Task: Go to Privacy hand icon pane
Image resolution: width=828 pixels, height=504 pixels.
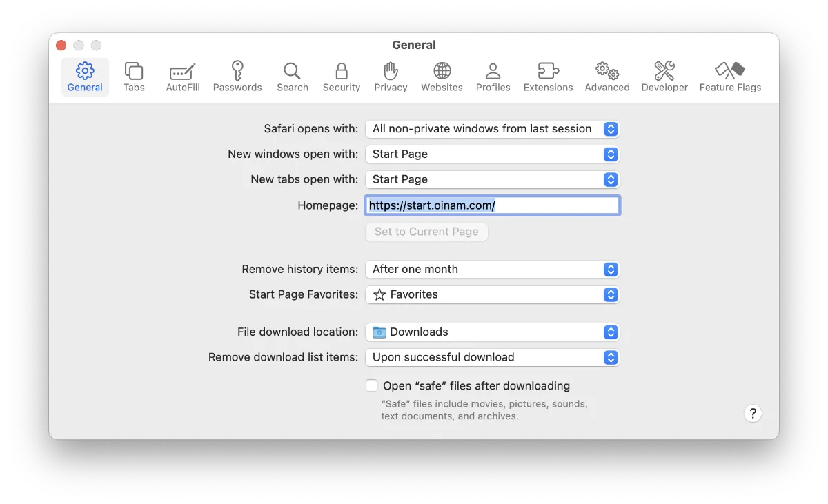Action: [x=391, y=71]
